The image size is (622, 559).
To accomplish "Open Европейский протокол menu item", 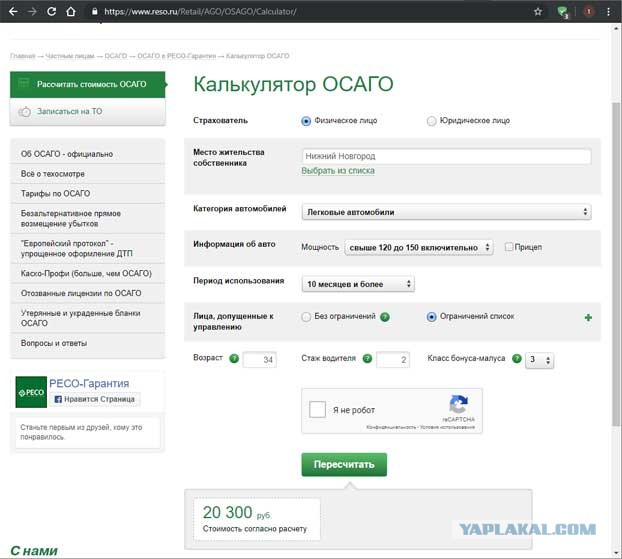I will point(88,248).
